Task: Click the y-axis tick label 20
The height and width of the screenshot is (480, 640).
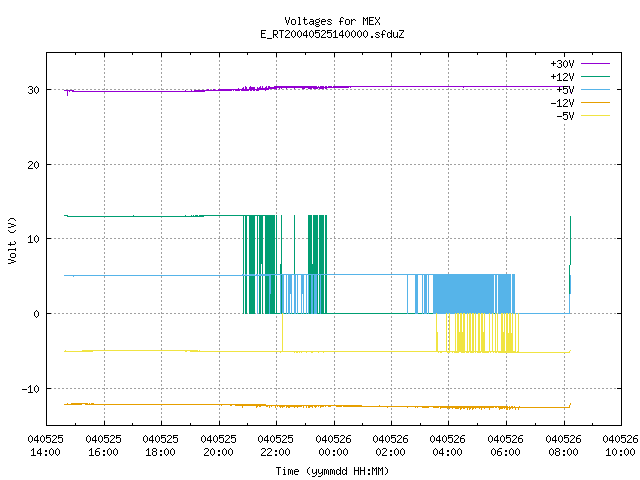Action: pos(33,165)
